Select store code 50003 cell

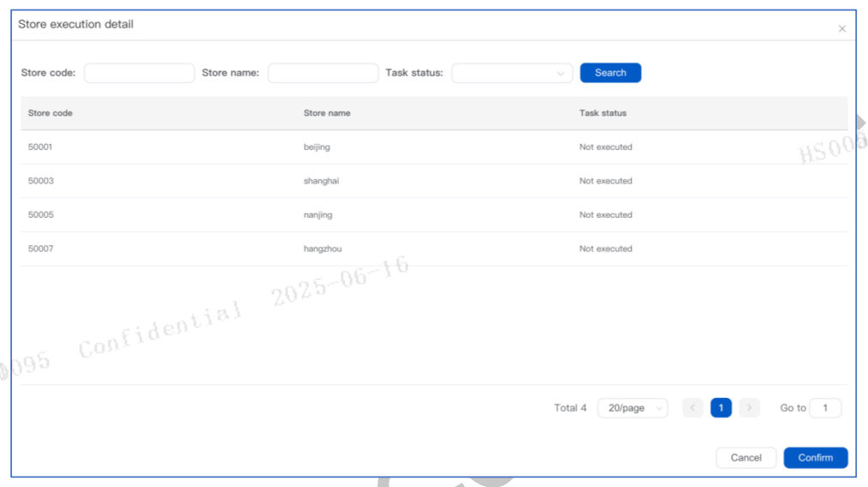point(41,181)
